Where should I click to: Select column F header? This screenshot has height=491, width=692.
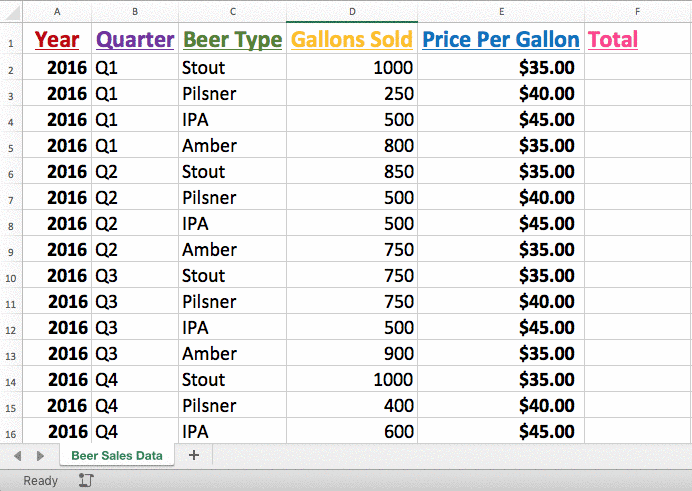tap(638, 12)
